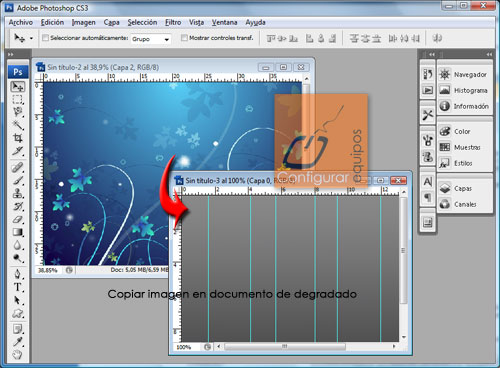Screen dimensions: 500x368
Task: Select the Hand tool
Action: 18,355
